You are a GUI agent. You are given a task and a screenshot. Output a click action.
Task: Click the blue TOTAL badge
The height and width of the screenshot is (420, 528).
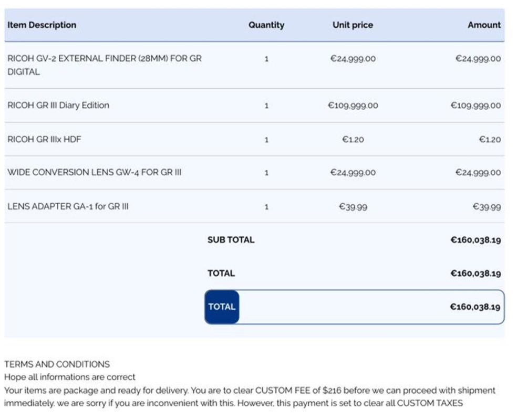click(x=222, y=307)
